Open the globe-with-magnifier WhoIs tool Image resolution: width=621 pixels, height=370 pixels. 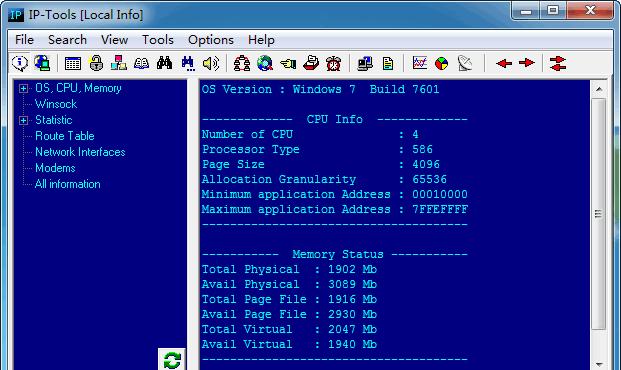pyautogui.click(x=265, y=63)
